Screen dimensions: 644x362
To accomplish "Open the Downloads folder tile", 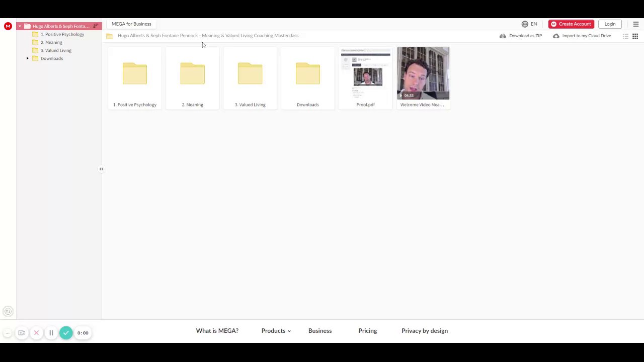I will point(308,78).
